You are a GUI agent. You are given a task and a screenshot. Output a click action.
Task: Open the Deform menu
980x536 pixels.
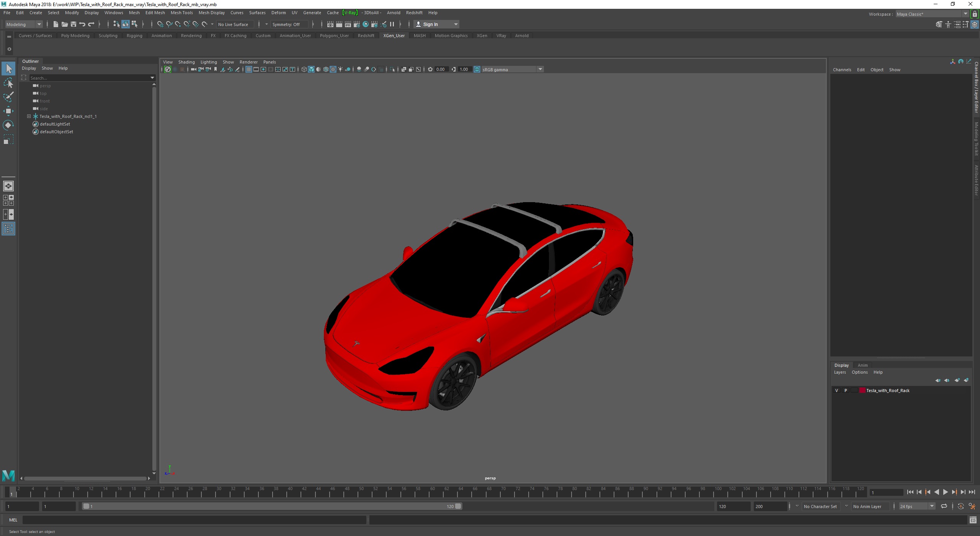point(278,13)
